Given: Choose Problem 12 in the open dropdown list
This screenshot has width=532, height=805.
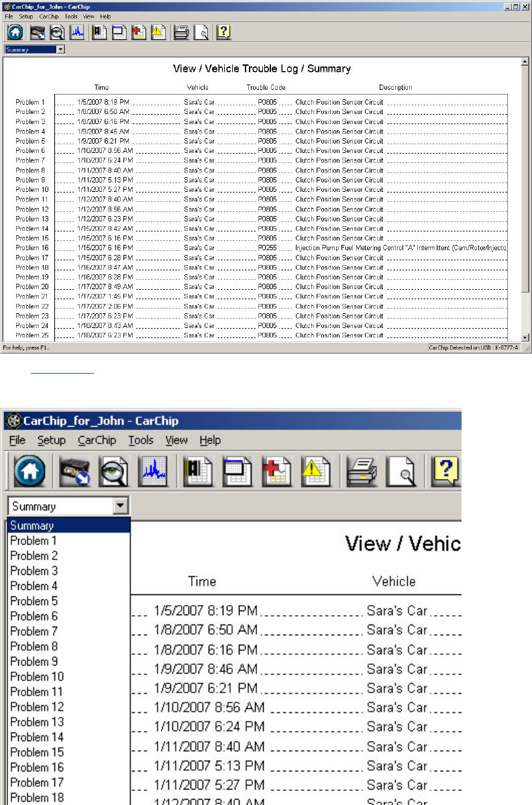Looking at the screenshot, I should [x=68, y=707].
